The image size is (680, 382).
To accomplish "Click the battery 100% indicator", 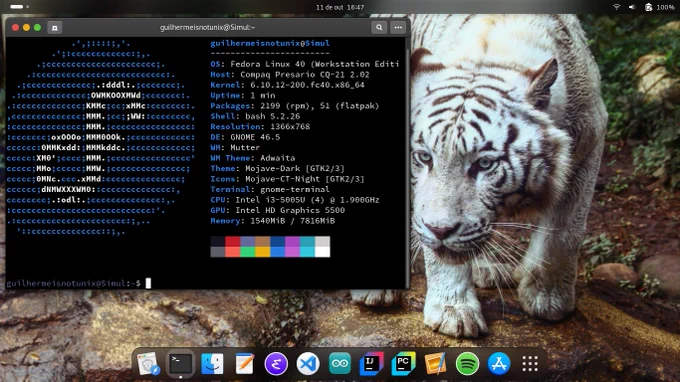I will click(660, 7).
